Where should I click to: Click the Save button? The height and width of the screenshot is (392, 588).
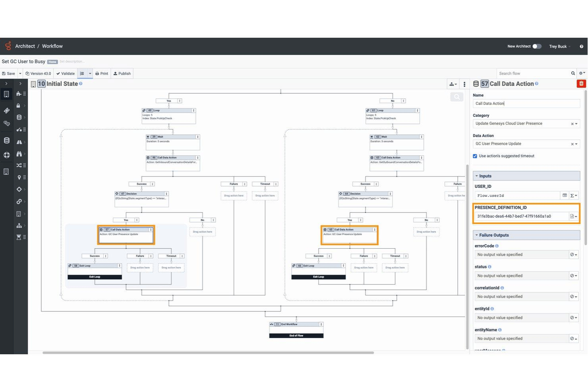[9, 73]
